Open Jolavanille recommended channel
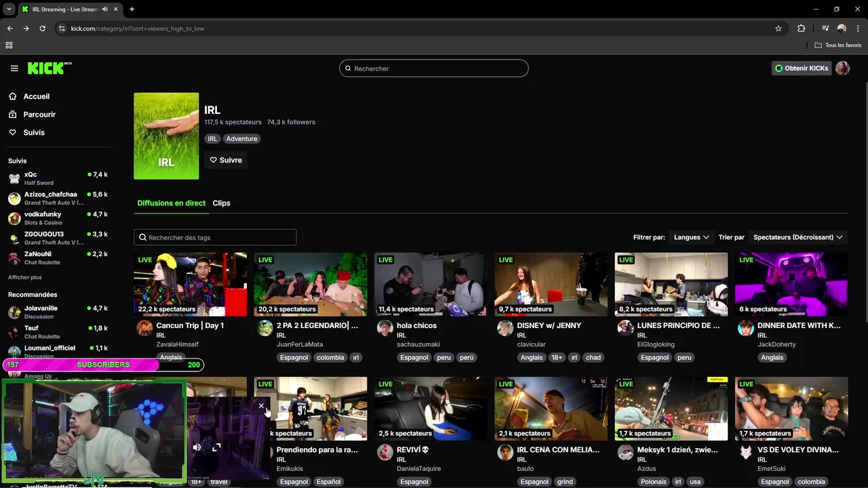 click(x=58, y=312)
